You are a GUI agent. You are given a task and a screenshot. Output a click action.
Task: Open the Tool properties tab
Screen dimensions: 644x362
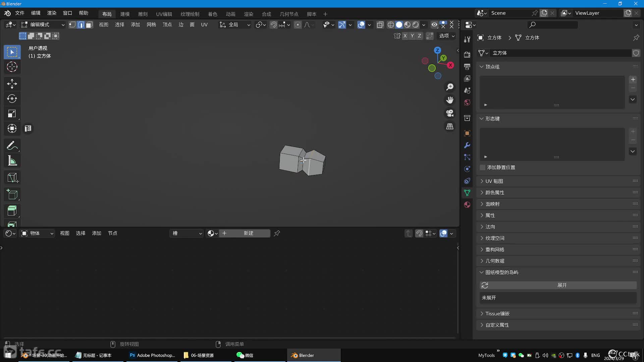click(467, 40)
